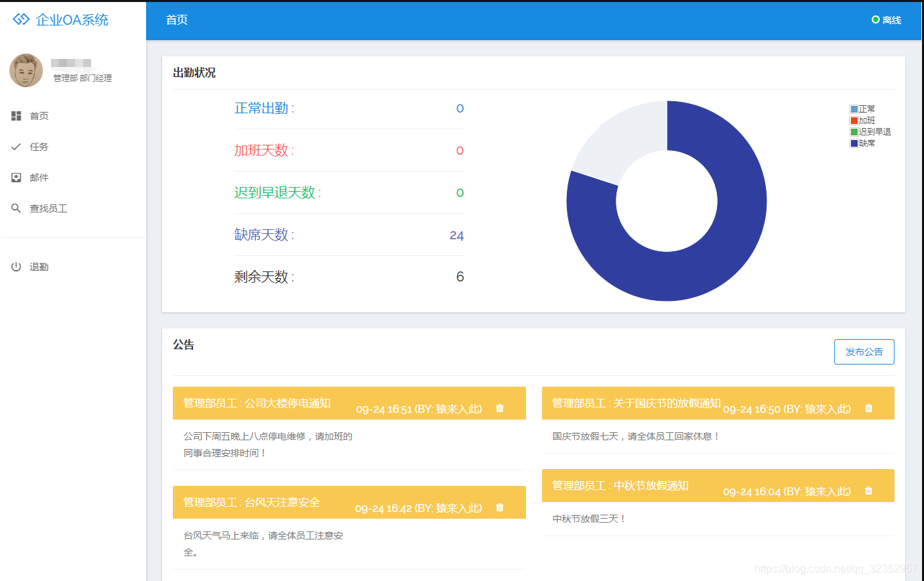
Task: Delete the 关于国庆节的放假通知 announcement via trash icon
Action: point(868,408)
